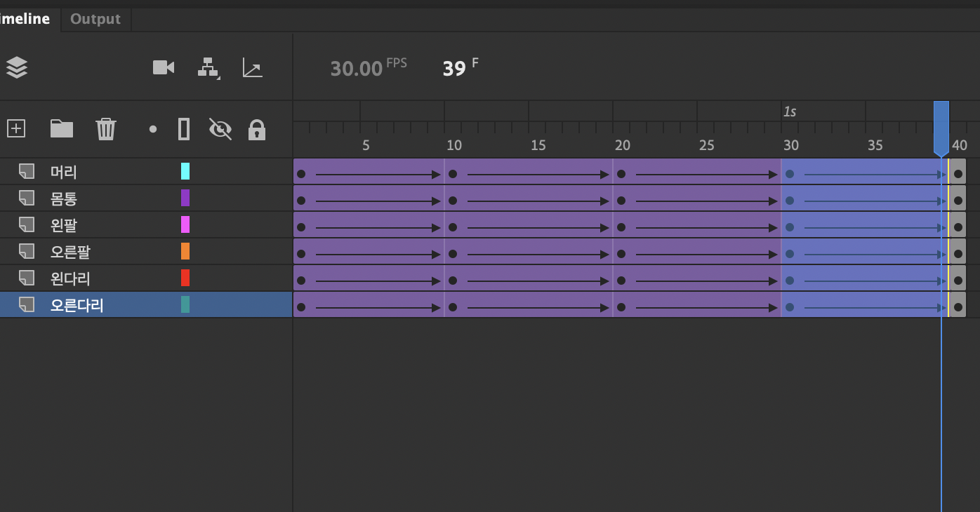This screenshot has height=512, width=980.
Task: Select the 왼다리 layer
Action: (x=146, y=278)
